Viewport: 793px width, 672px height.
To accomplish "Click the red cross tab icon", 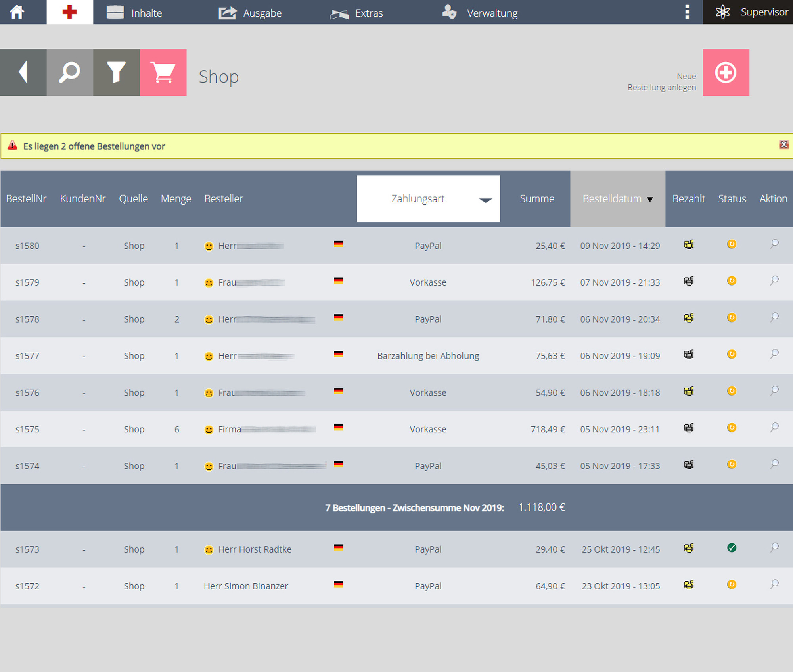I will [x=69, y=12].
